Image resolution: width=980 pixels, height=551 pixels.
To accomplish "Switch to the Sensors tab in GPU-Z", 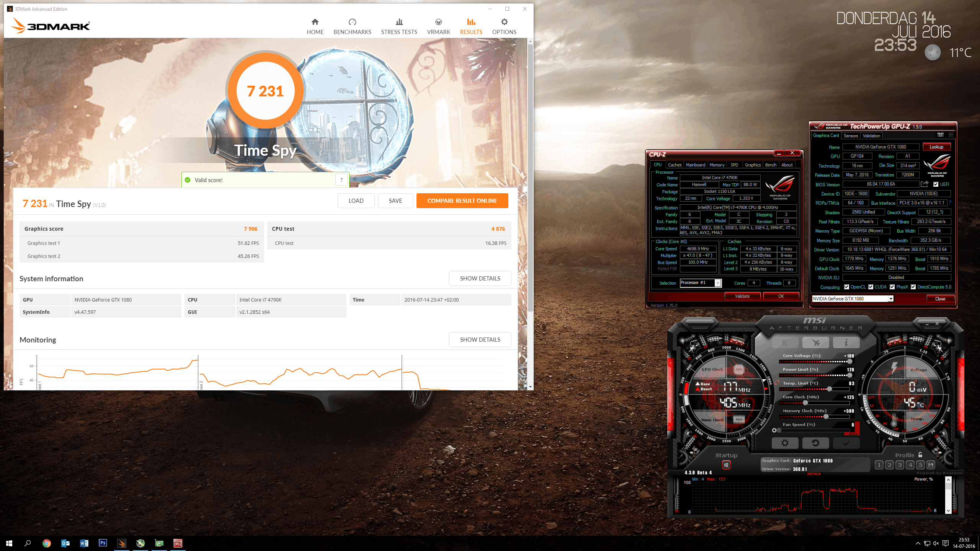I will (851, 136).
